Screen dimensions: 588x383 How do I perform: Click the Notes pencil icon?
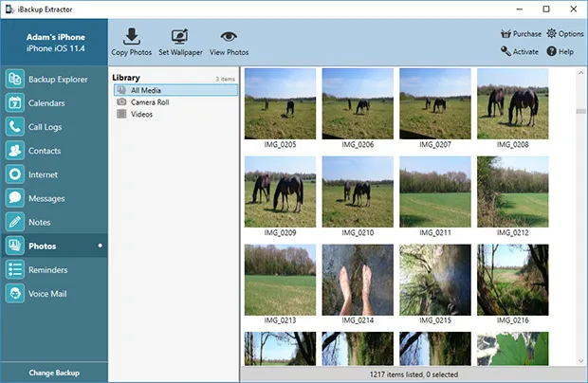click(x=15, y=222)
